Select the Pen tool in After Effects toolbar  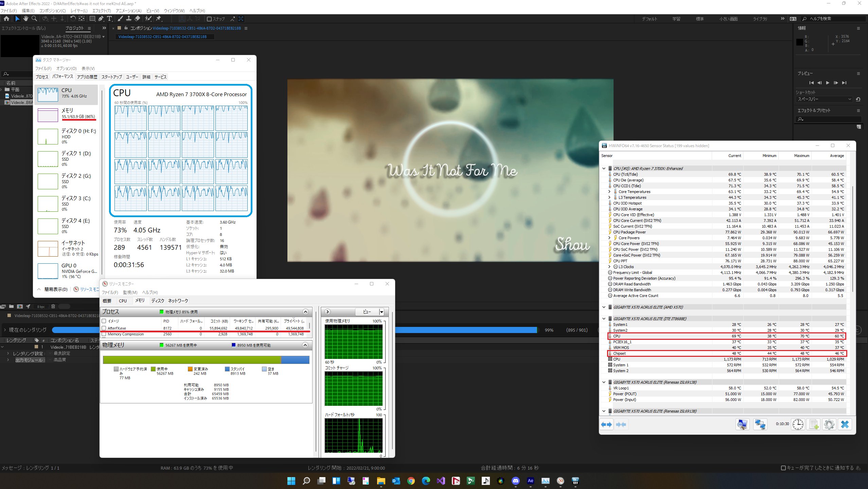click(x=101, y=19)
